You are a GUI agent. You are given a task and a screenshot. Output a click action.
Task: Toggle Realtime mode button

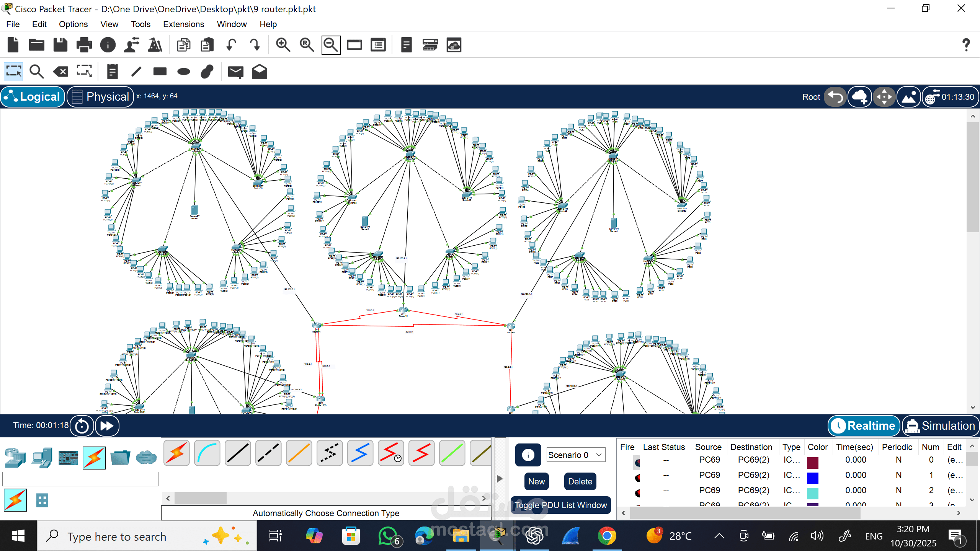(864, 426)
